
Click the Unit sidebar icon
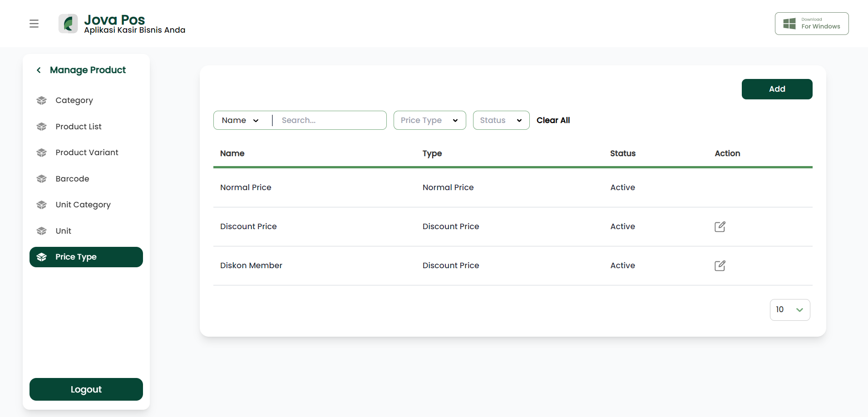(x=42, y=231)
